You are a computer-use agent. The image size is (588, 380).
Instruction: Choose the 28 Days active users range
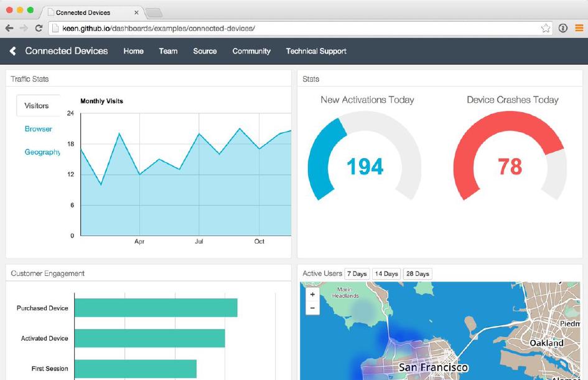click(418, 273)
